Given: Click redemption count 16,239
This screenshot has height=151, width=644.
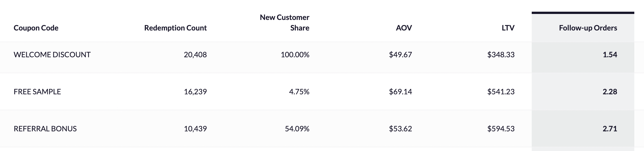Looking at the screenshot, I should [195, 92].
